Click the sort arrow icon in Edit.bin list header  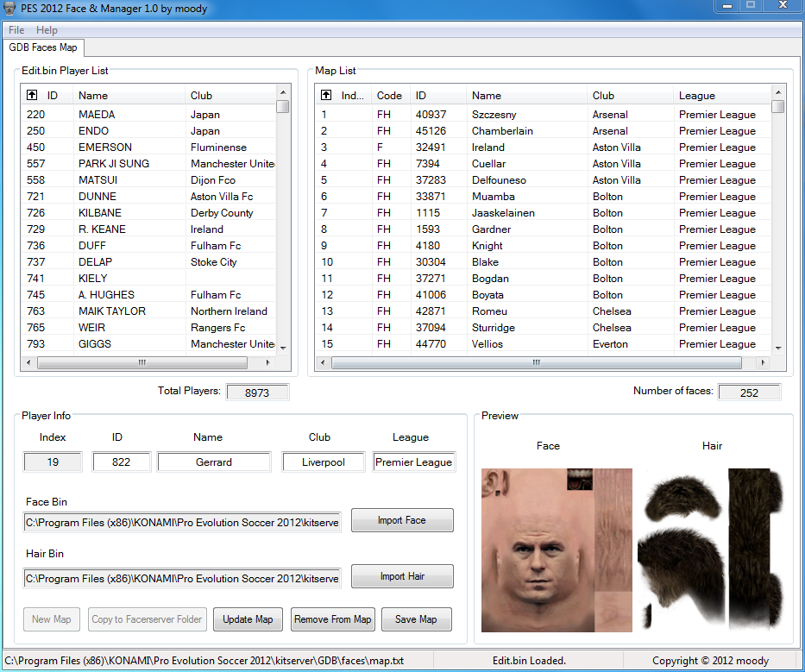coord(32,95)
